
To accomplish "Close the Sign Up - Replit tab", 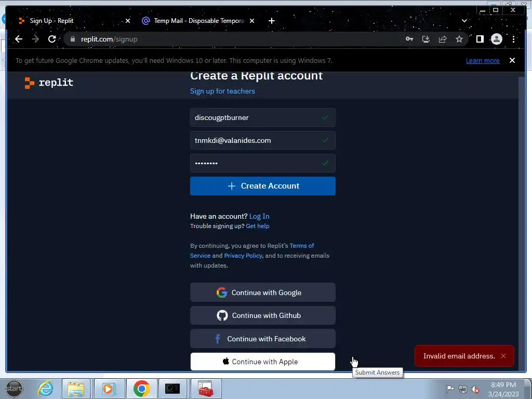I will tap(128, 21).
